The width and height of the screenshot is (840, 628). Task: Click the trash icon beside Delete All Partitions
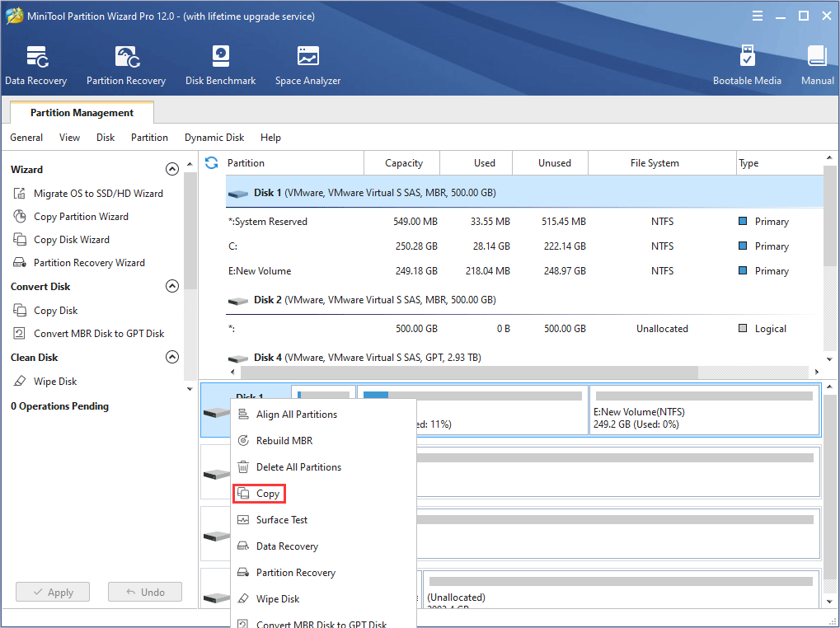[x=243, y=466]
